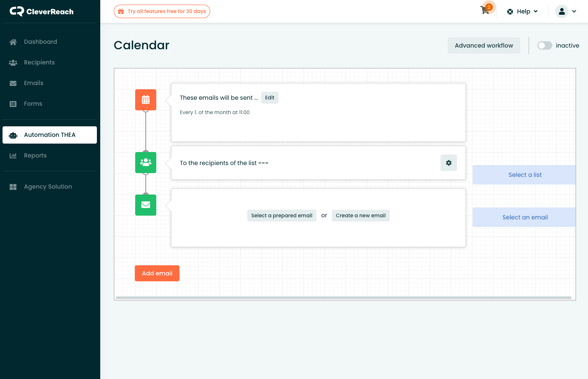Click the Select a list hint
Viewport: 588px width, 379px height.
point(524,175)
